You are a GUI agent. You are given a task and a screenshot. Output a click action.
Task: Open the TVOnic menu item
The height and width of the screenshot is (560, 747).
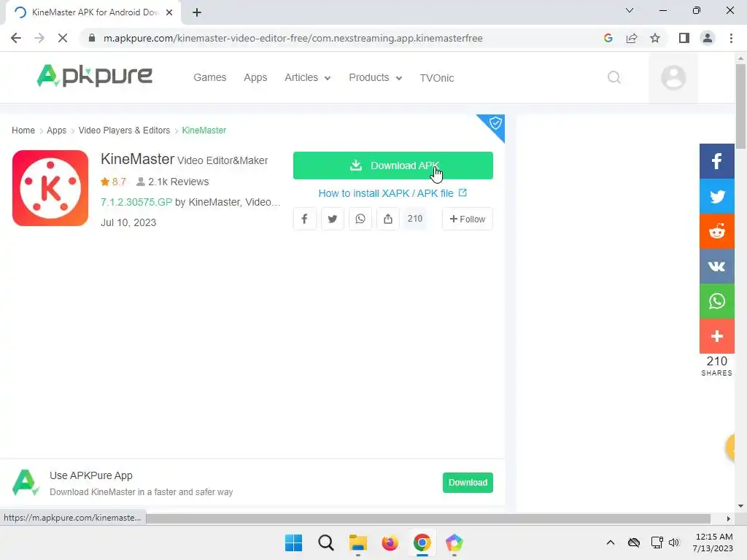tap(436, 77)
